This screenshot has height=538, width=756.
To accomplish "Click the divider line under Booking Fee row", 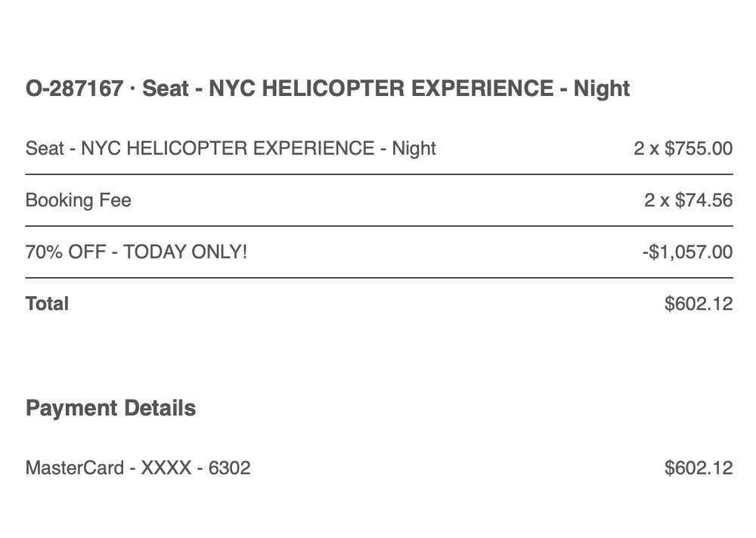I will tap(379, 226).
